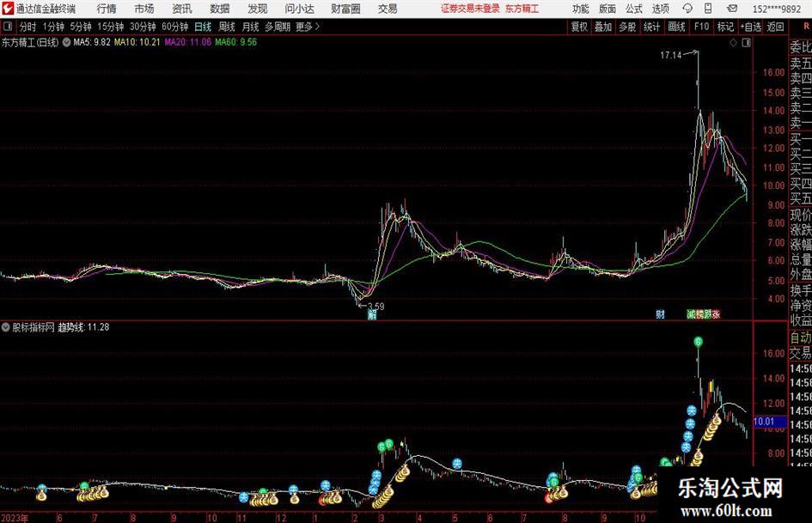This screenshot has height=523, width=812.
Task: Add stock with +自选 button
Action: coord(751,27)
